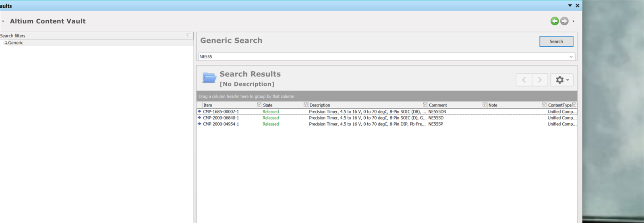
Task: Open the gear settings menu
Action: (x=561, y=80)
